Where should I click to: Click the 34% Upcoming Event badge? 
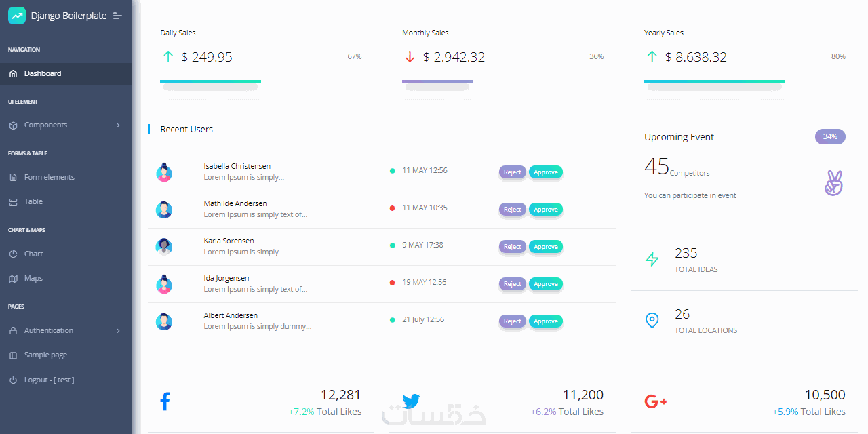pyautogui.click(x=830, y=137)
